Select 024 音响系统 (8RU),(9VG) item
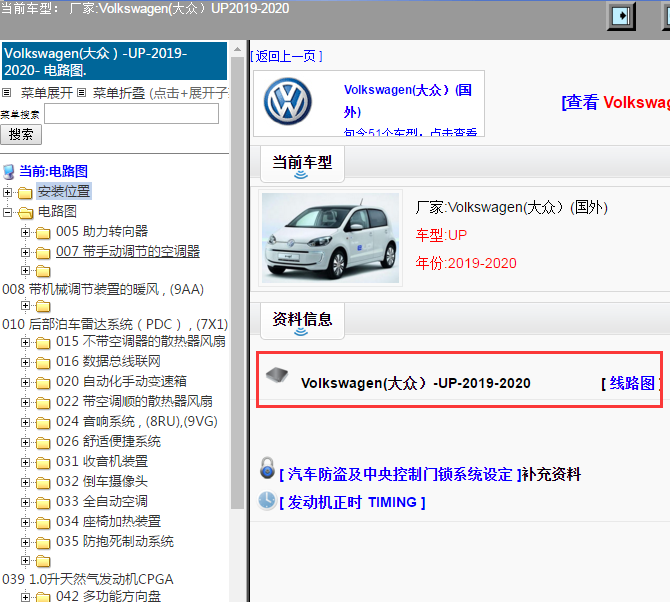 tap(137, 422)
